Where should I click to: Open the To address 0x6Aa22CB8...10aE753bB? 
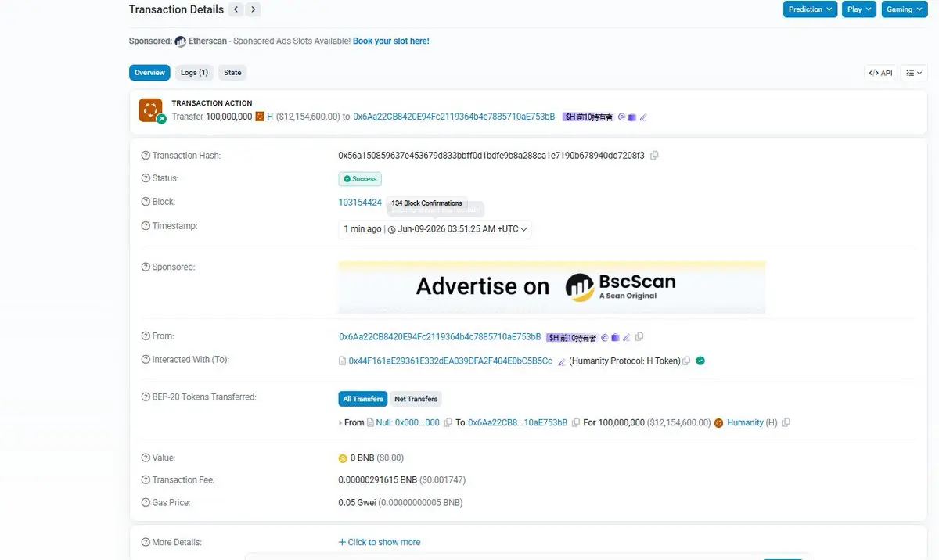click(x=518, y=422)
